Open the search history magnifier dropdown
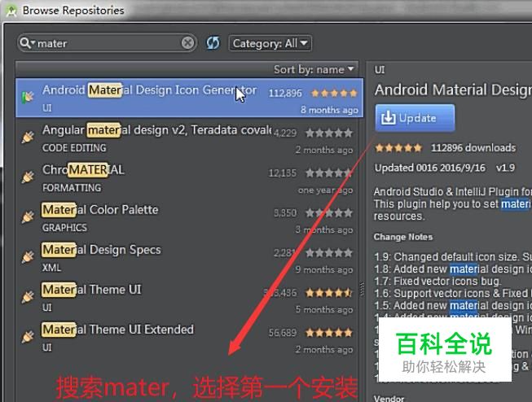The height and width of the screenshot is (402, 532). [x=28, y=43]
